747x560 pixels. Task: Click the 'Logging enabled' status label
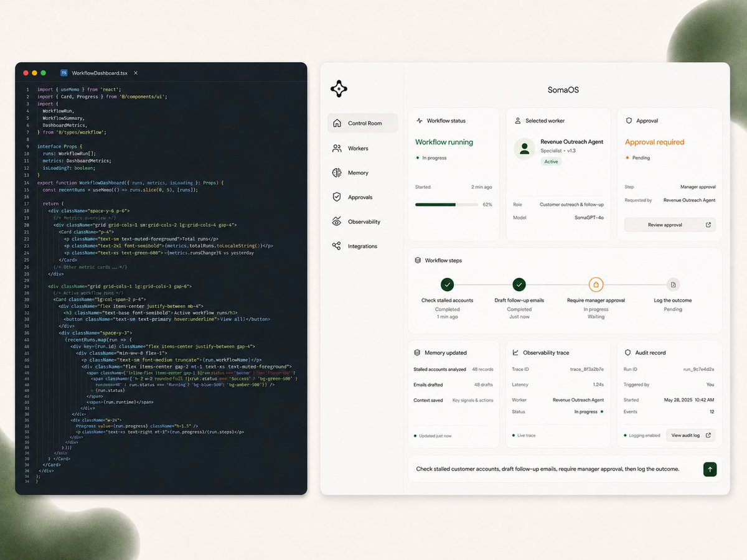click(x=644, y=436)
